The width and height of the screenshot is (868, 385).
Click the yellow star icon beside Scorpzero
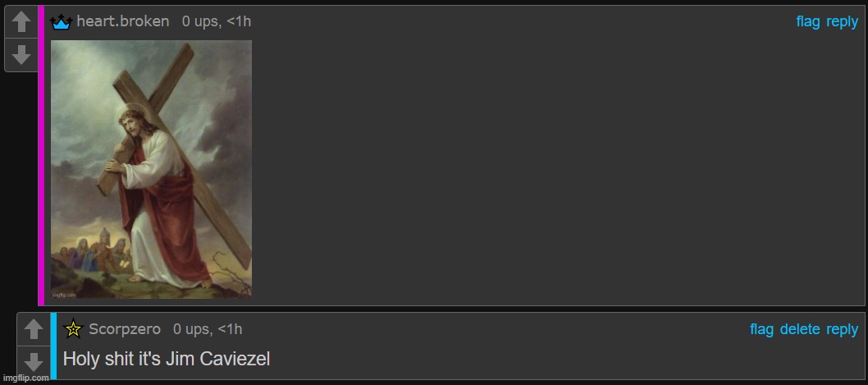pos(73,330)
